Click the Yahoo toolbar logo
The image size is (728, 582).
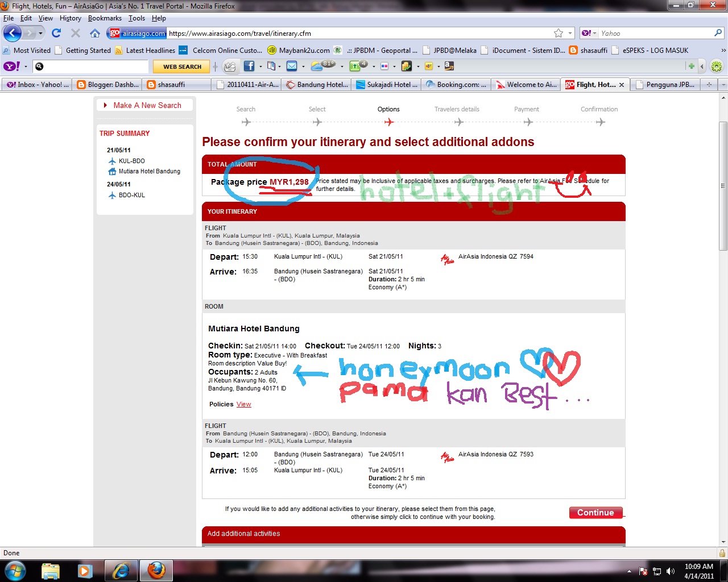pyautogui.click(x=12, y=66)
